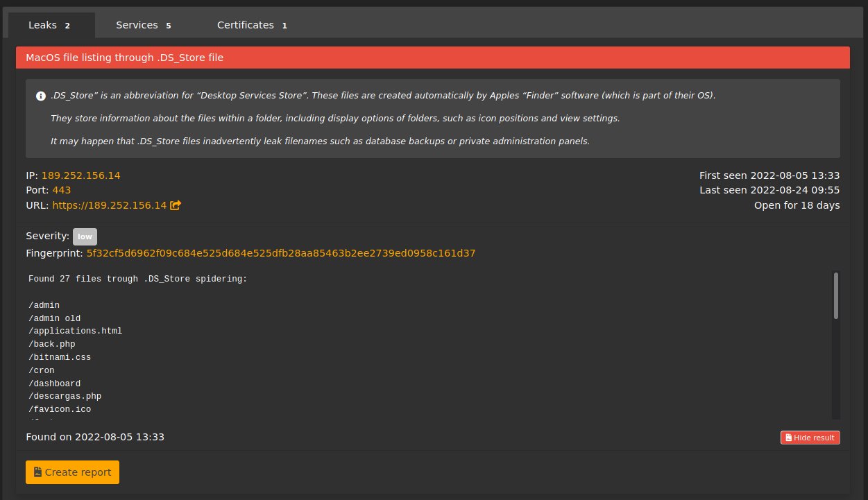Click the Leaks count badge showing 2

[x=67, y=25]
